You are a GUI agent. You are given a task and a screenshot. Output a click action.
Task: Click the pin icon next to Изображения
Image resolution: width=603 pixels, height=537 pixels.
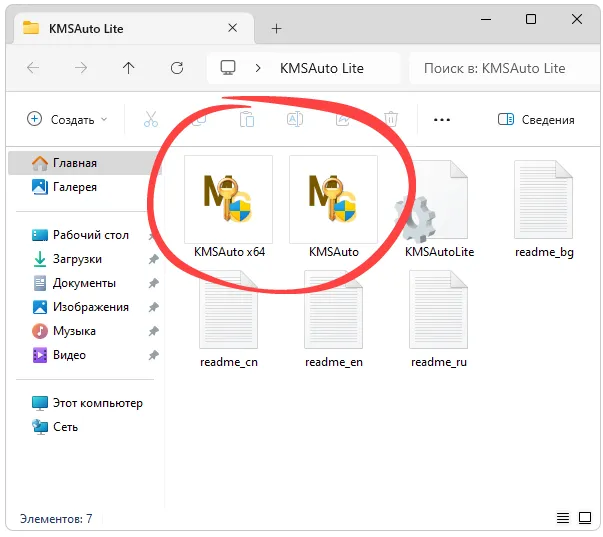pos(153,307)
